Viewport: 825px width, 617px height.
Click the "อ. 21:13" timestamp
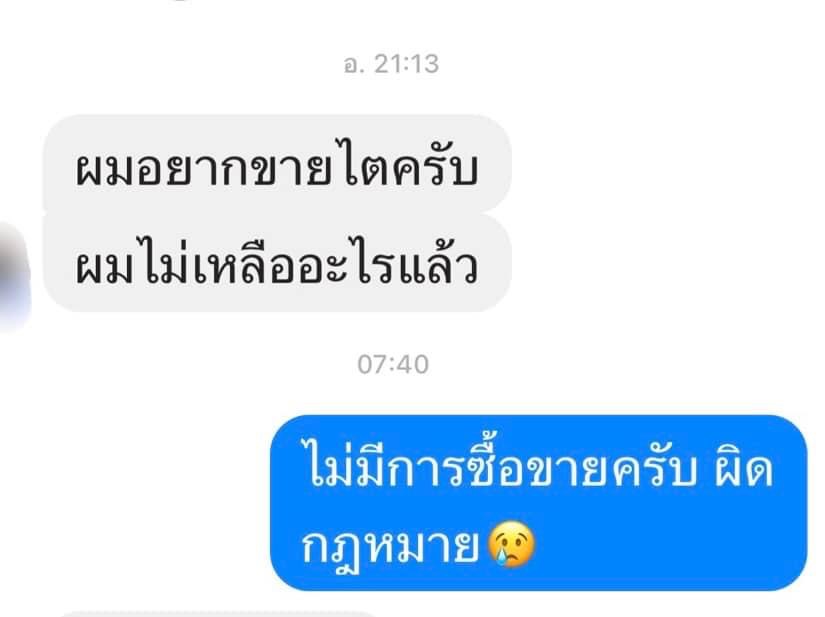click(391, 64)
